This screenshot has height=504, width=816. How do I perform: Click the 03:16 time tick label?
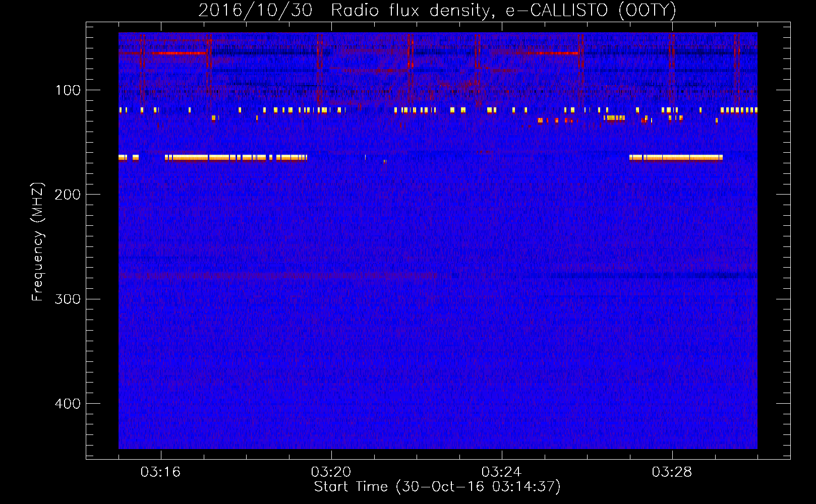[160, 472]
